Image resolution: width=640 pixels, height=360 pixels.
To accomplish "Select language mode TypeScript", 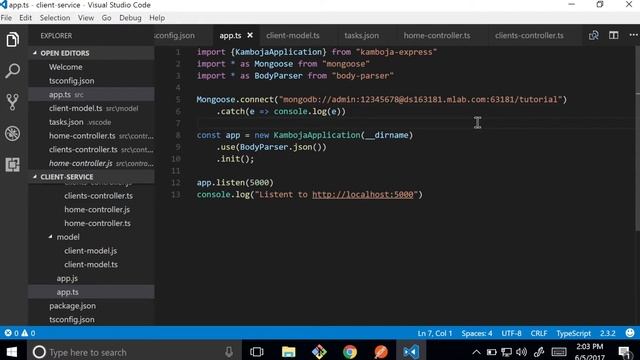I will [x=573, y=333].
